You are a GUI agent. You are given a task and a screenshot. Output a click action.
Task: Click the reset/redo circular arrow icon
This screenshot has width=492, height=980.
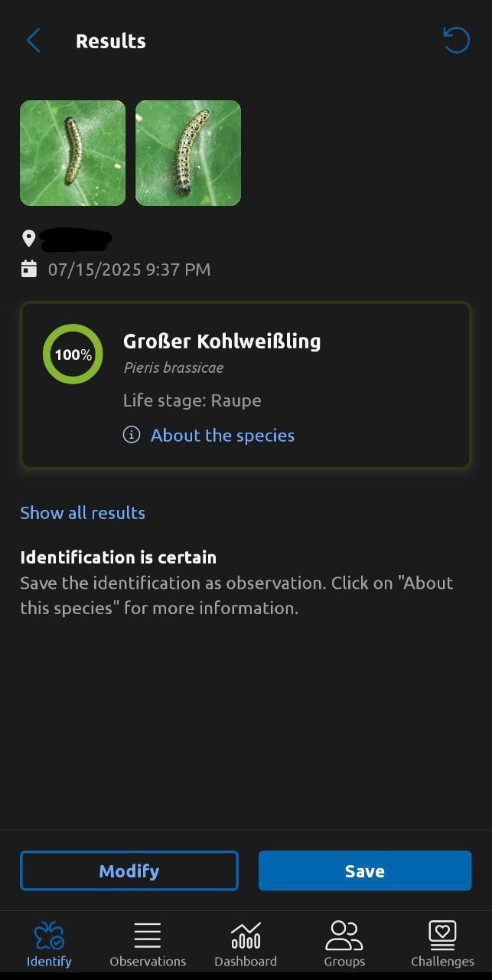(x=456, y=40)
